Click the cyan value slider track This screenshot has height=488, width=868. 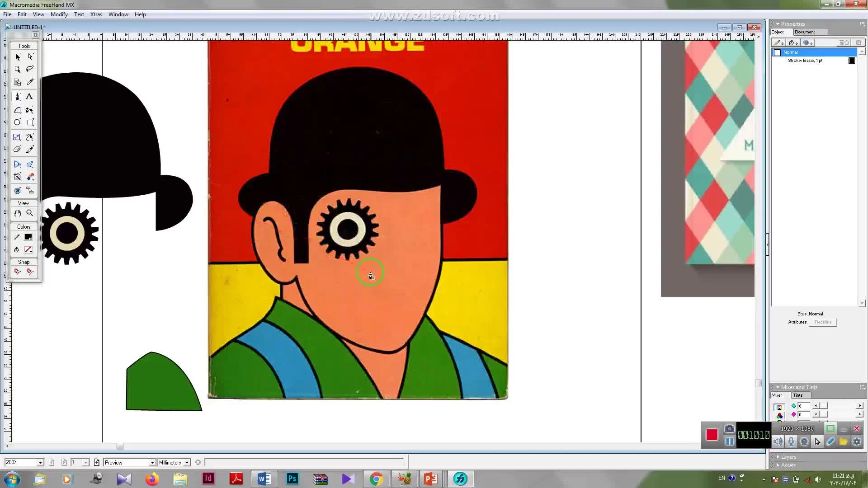[x=839, y=406]
